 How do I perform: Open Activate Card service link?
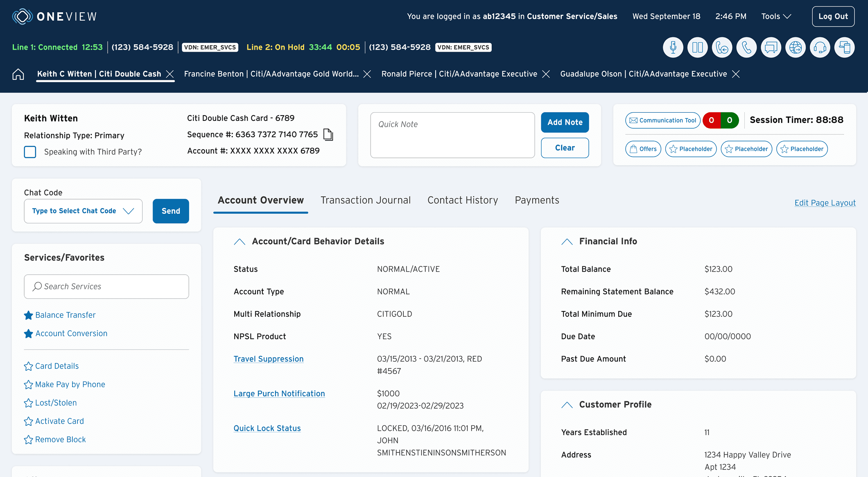[59, 421]
